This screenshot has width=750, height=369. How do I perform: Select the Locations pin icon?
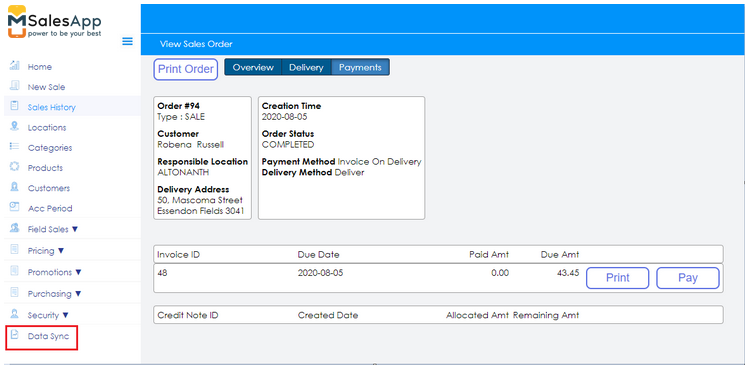click(15, 126)
